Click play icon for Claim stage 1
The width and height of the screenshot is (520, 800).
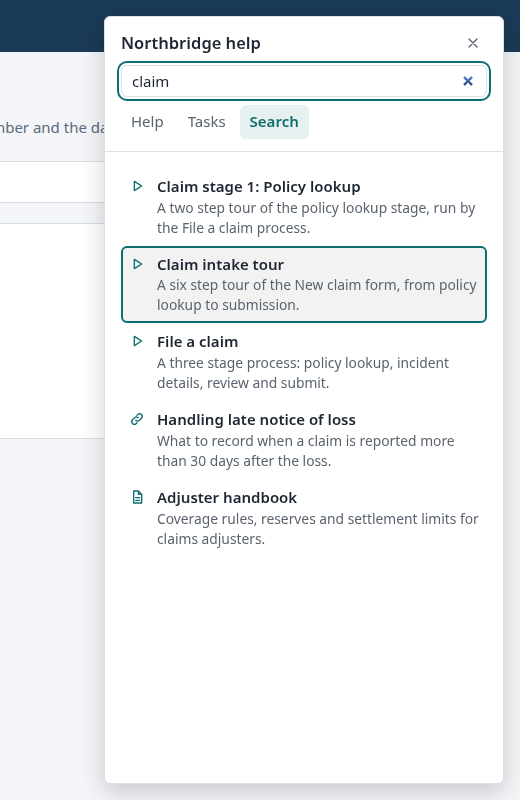[137, 186]
